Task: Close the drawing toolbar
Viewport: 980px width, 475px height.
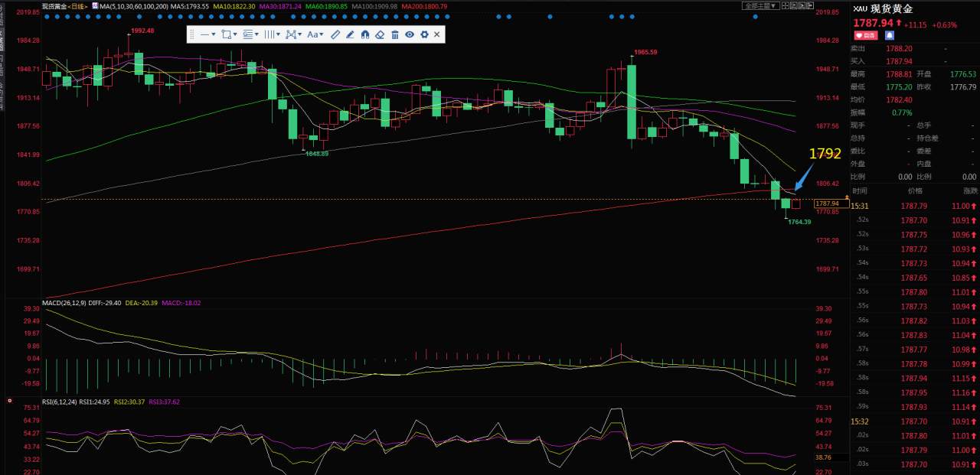Action: pyautogui.click(x=437, y=34)
